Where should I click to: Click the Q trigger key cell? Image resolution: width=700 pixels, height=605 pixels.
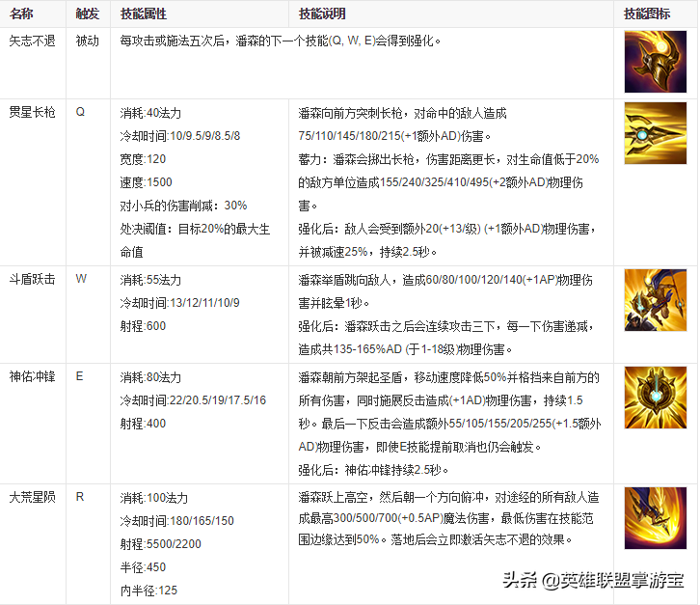[x=80, y=112]
